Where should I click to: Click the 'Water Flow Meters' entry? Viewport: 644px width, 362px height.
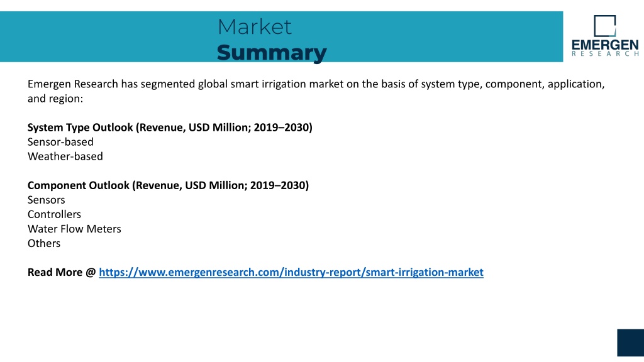pyautogui.click(x=74, y=229)
